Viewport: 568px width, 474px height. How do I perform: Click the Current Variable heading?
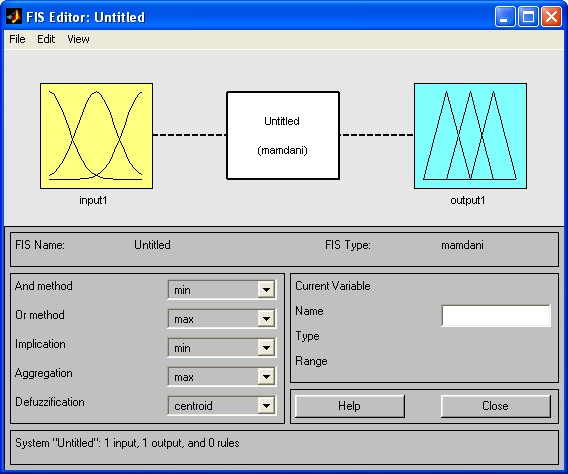pos(333,286)
